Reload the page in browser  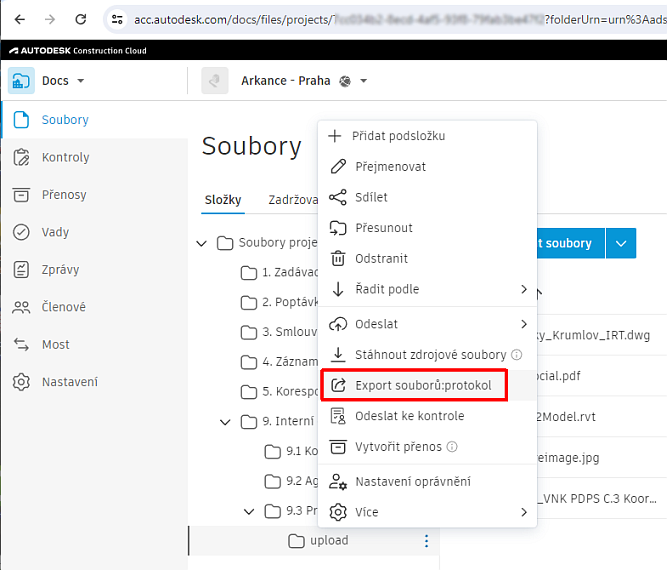point(81,19)
